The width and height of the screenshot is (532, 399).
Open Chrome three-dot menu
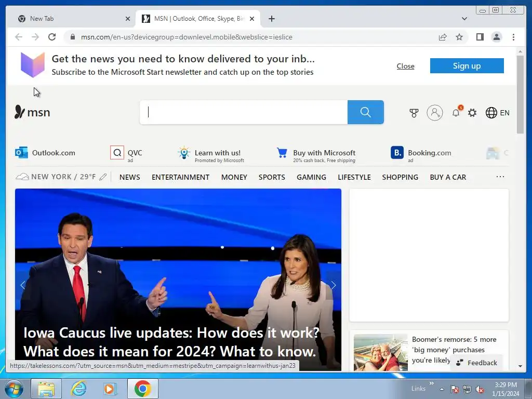513,37
